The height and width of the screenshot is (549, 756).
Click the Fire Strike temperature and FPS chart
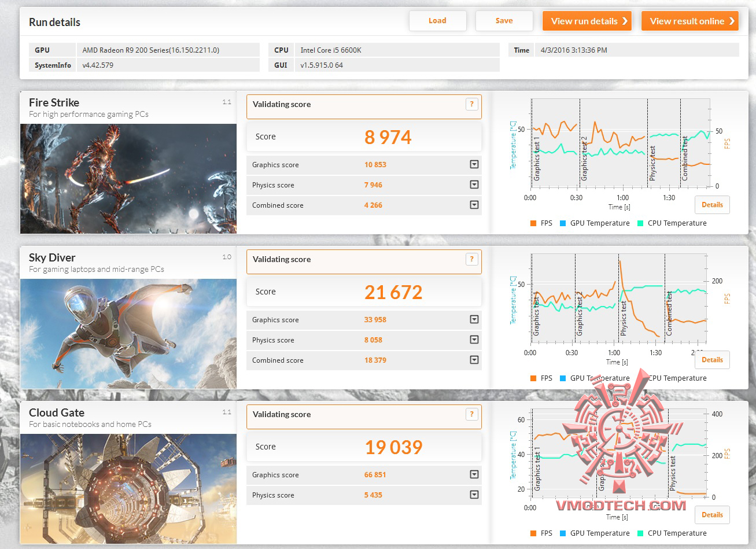pyautogui.click(x=621, y=144)
